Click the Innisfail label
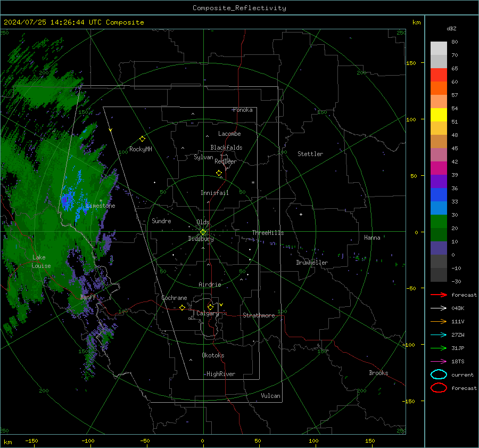Screen dimensions: 479x448 coord(214,193)
